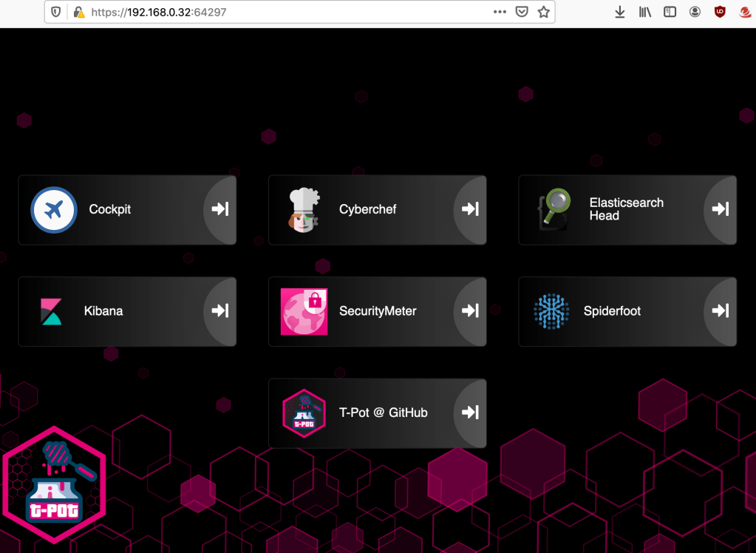The width and height of the screenshot is (756, 553).
Task: Open the T-Pot @ GitHub text link
Action: [383, 413]
